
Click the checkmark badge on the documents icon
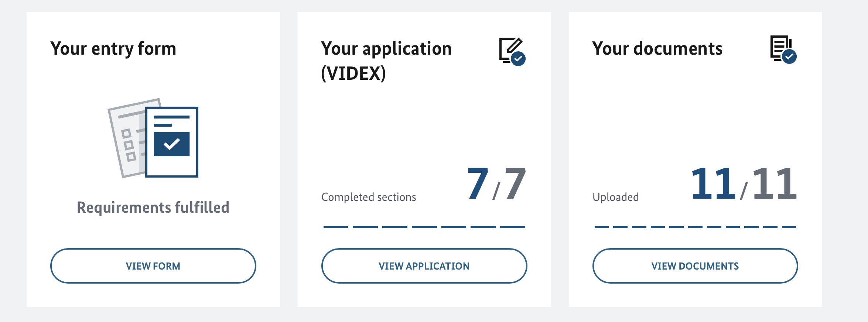point(789,56)
